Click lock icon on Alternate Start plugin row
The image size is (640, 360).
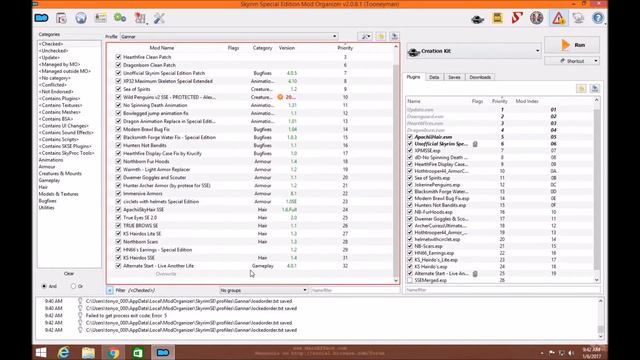pos(475,273)
